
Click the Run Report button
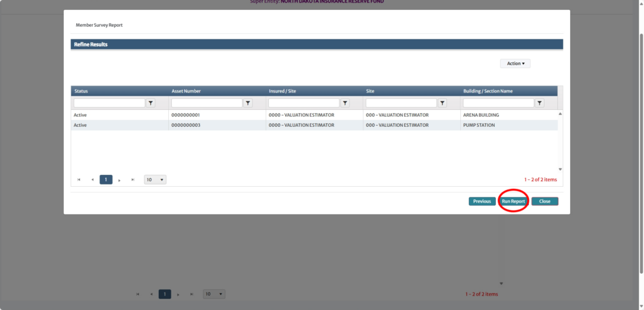click(x=513, y=201)
